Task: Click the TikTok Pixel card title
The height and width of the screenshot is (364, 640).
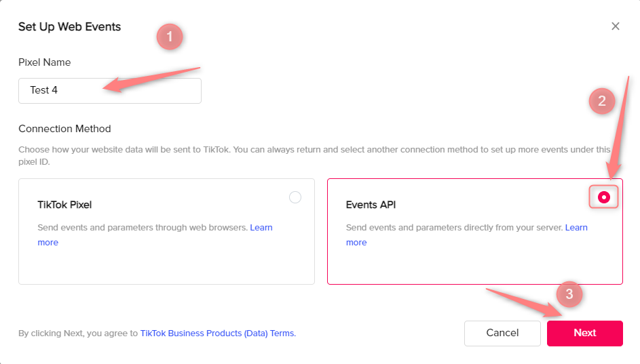Action: (64, 205)
